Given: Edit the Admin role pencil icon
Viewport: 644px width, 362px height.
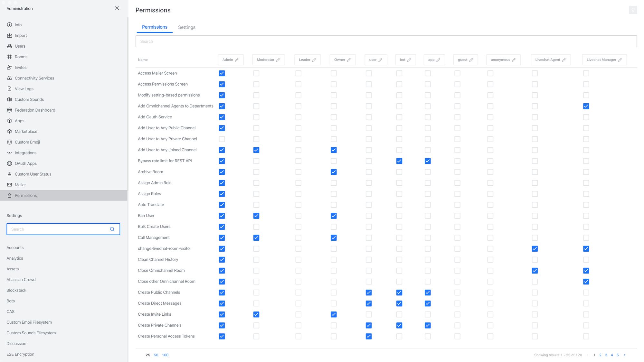Looking at the screenshot, I should pos(237,60).
